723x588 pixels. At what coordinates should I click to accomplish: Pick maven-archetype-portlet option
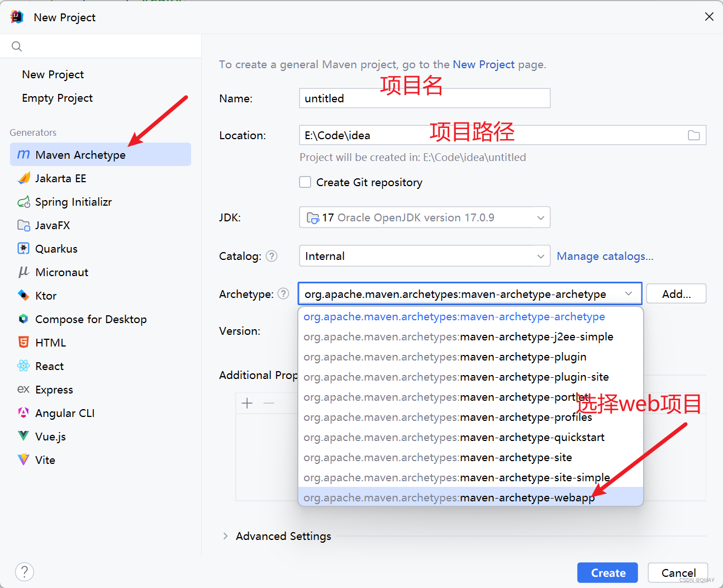tap(470, 397)
